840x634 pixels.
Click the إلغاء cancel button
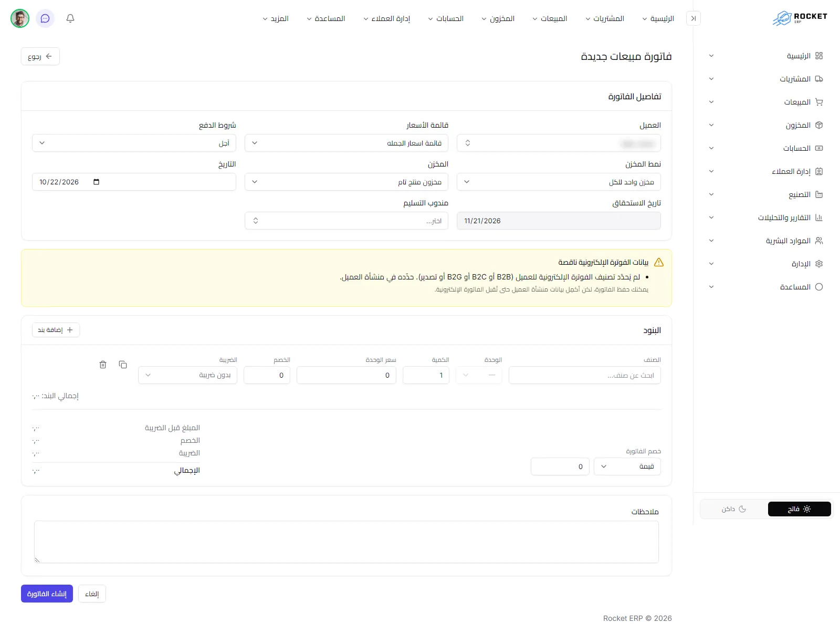pyautogui.click(x=92, y=594)
